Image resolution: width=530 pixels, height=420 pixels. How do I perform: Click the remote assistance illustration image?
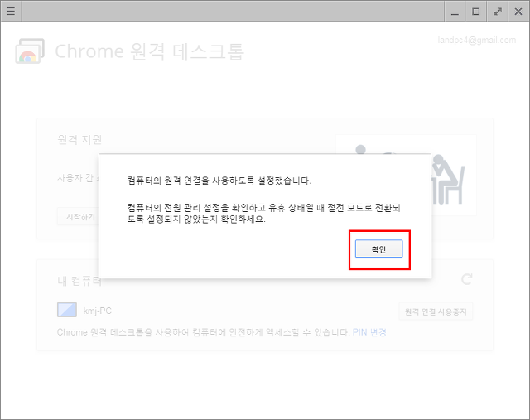pyautogui.click(x=406, y=175)
